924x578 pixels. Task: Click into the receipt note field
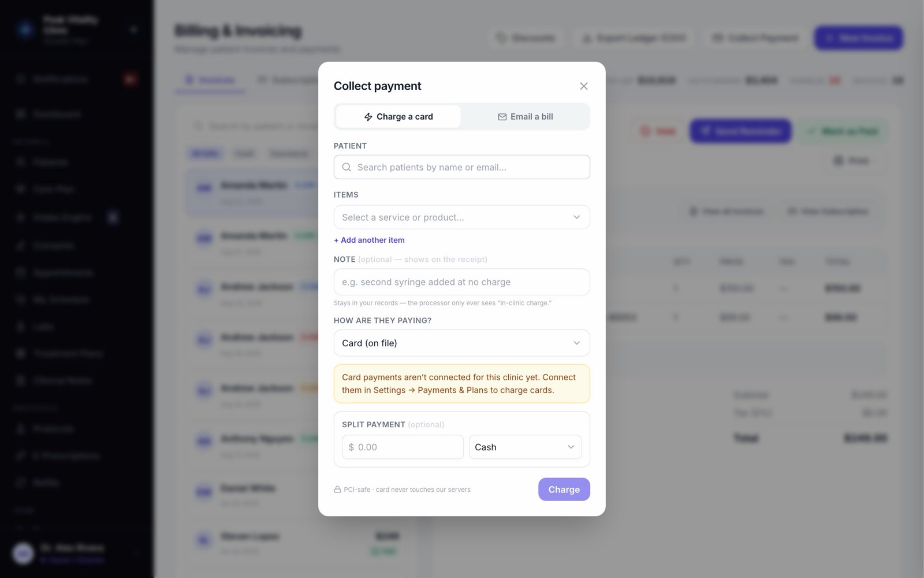[x=462, y=282]
